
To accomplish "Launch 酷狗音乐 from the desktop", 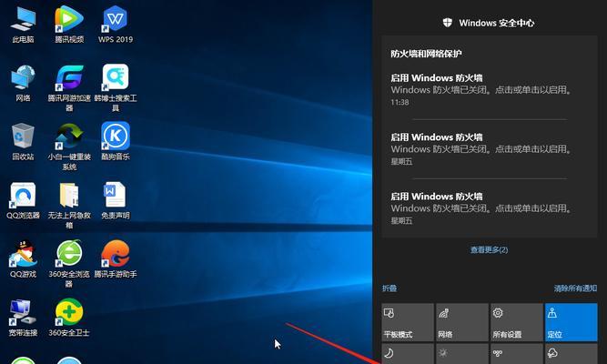I will pos(116,142).
